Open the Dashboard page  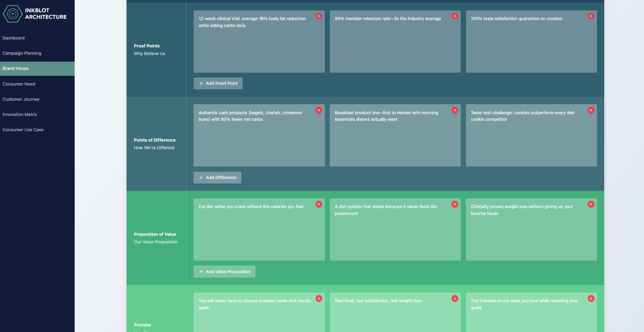(13, 38)
